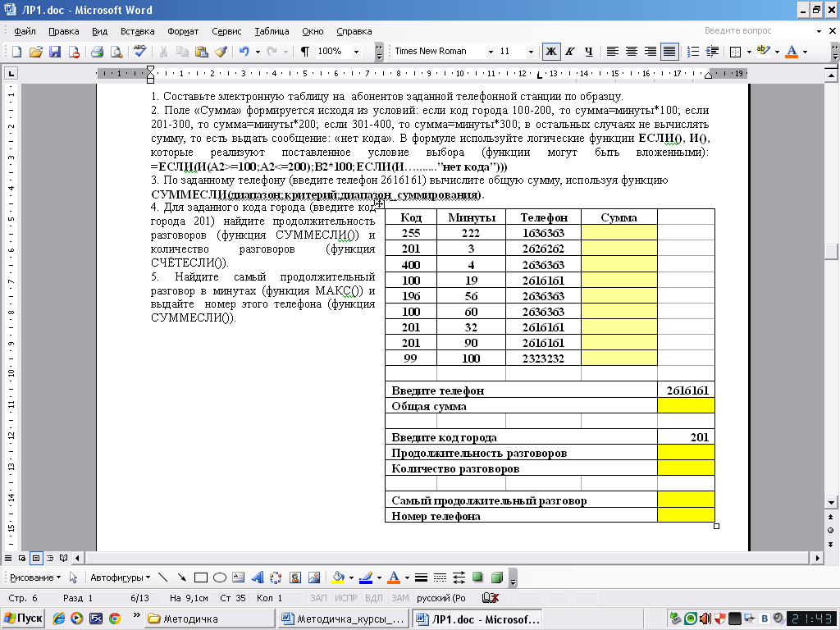
Task: Create a new blank document
Action: click(16, 52)
